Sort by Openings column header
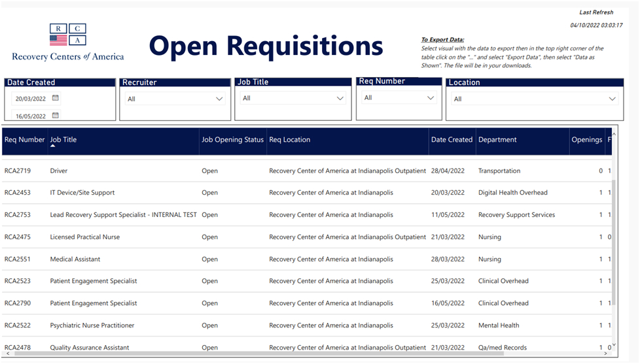Image resolution: width=640 pixels, height=364 pixels. coord(586,140)
